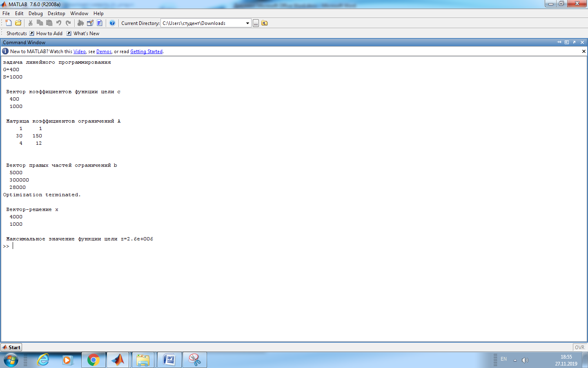Image resolution: width=588 pixels, height=368 pixels.
Task: Click the What's New shortcut
Action: click(83, 34)
